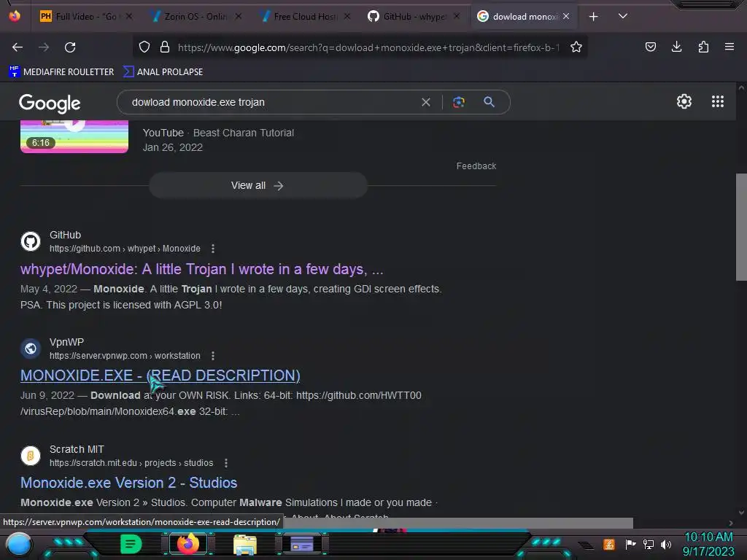The image size is (747, 560).
Task: Open the network tray icon
Action: (648, 544)
